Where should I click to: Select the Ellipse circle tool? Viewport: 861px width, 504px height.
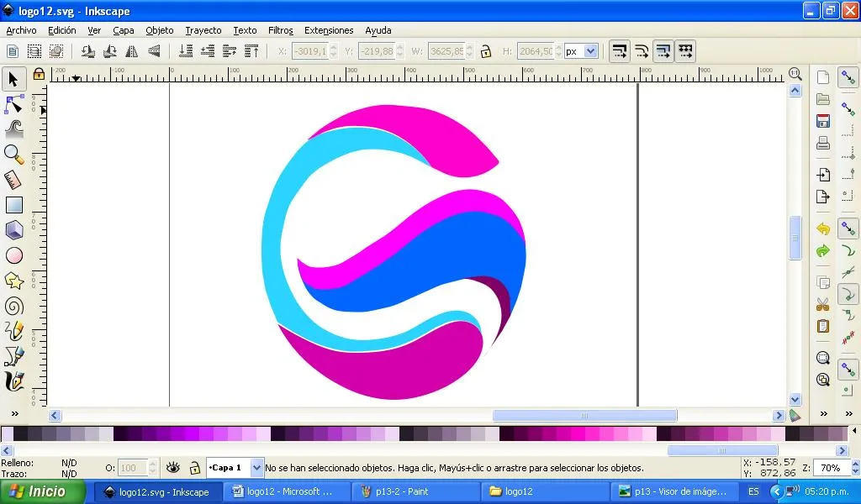click(13, 255)
